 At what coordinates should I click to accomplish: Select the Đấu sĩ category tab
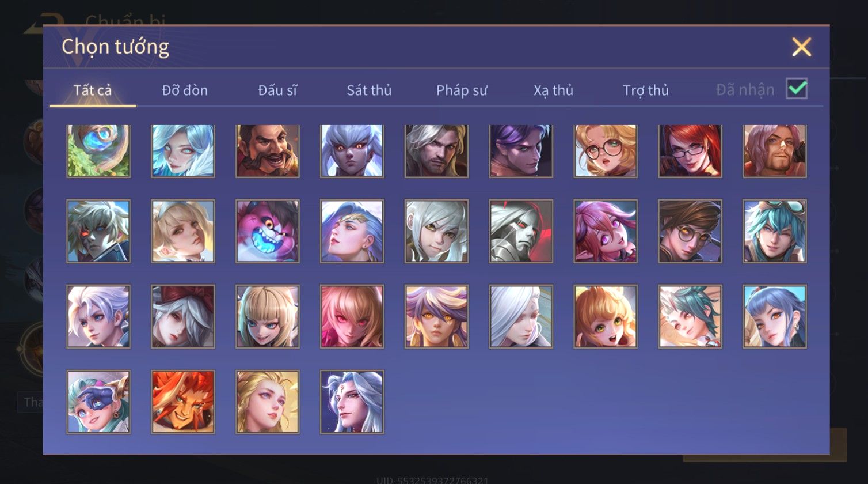277,90
